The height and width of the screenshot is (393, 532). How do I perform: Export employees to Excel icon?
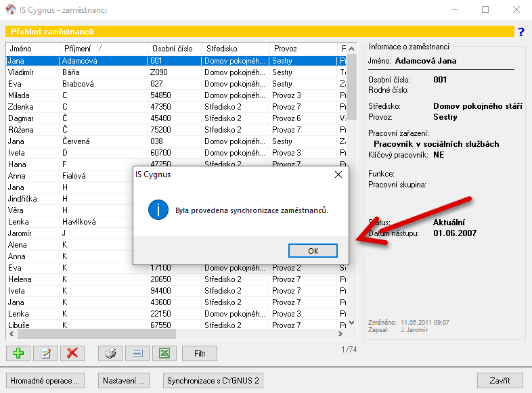click(164, 353)
